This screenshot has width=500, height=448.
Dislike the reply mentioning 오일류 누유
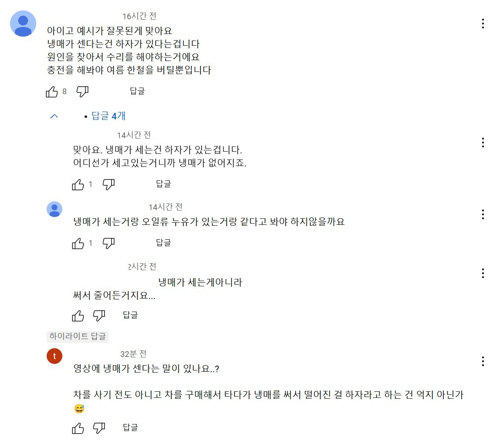[x=109, y=243]
